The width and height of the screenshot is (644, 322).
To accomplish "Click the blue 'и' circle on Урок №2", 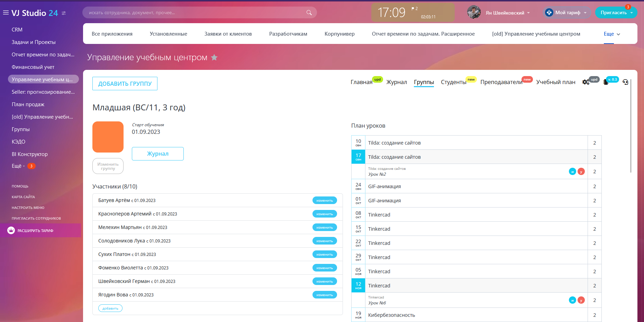I will pos(572,172).
